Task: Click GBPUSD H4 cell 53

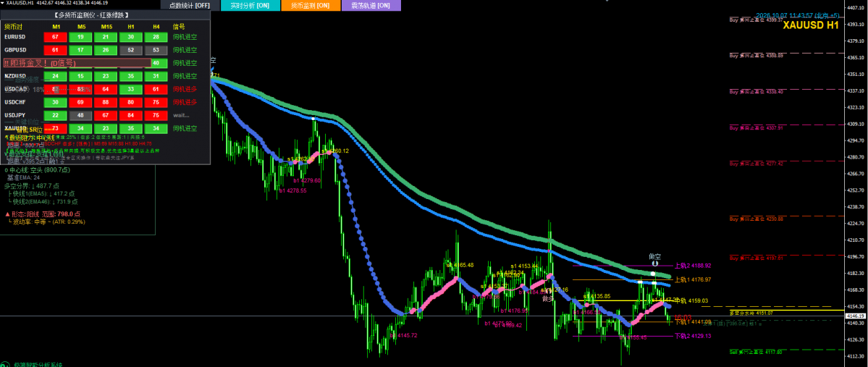Action: pyautogui.click(x=156, y=50)
